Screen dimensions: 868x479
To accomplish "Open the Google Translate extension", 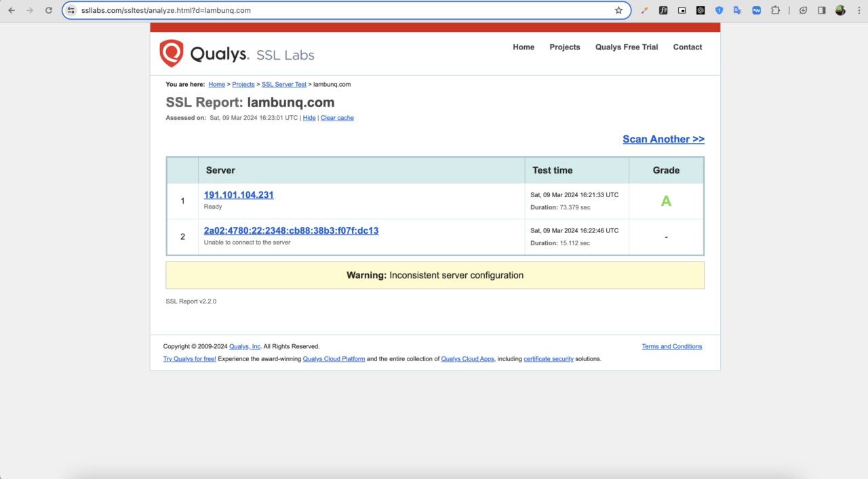I will (x=738, y=10).
